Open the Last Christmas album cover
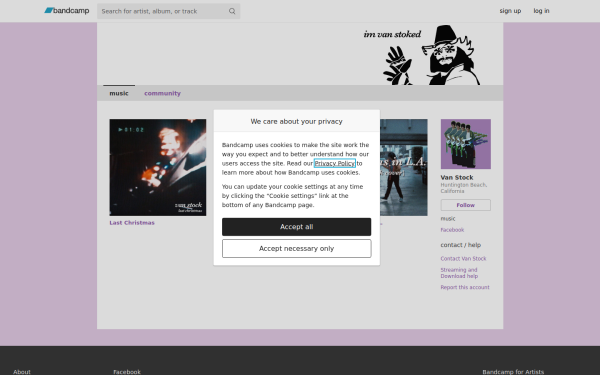Screen dimensions: 600x375 coord(158,167)
